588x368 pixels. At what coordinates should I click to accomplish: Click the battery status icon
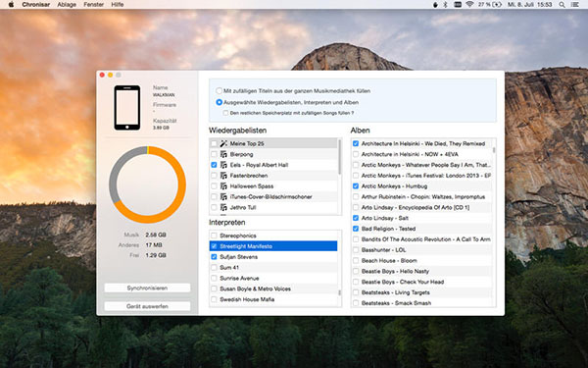pos(497,5)
